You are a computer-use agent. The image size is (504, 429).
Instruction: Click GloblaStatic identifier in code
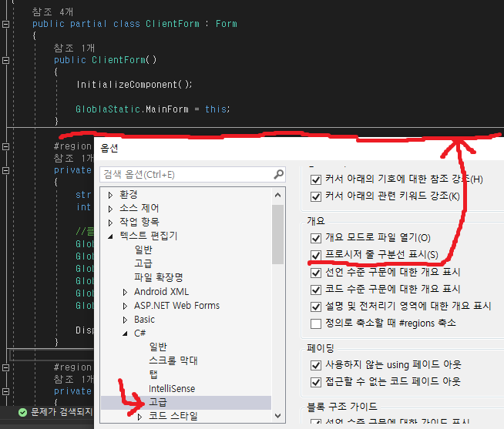point(108,109)
